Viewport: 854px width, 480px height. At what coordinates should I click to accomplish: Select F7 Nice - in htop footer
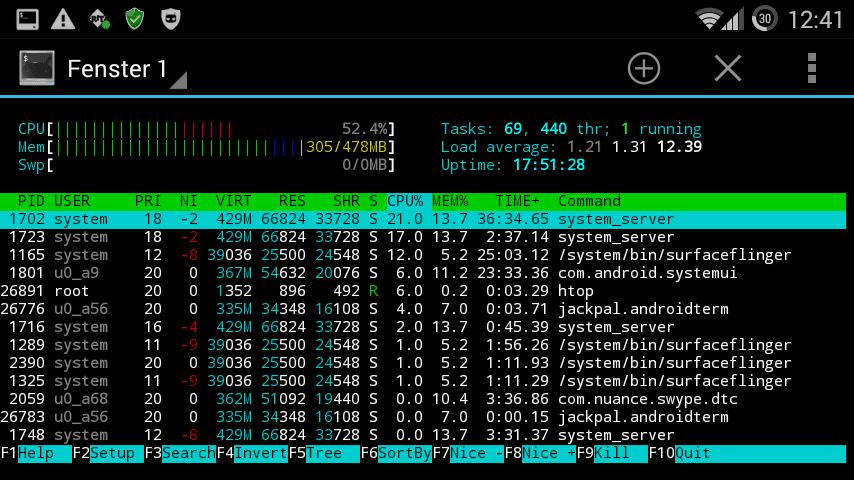(468, 453)
